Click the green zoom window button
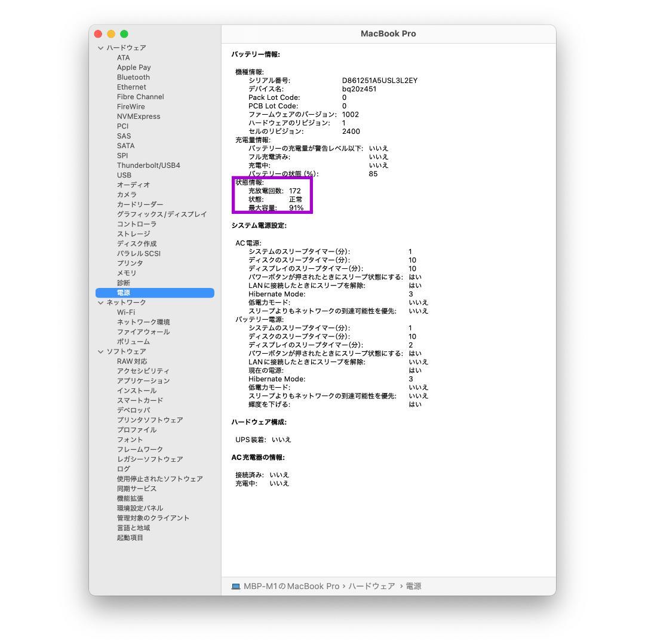This screenshot has height=644, width=645. click(x=124, y=34)
